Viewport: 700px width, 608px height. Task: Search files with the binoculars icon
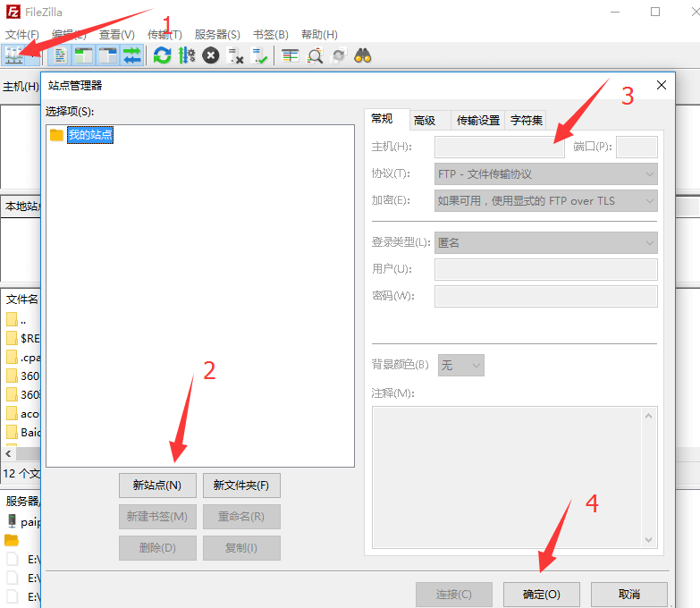pyautogui.click(x=362, y=55)
